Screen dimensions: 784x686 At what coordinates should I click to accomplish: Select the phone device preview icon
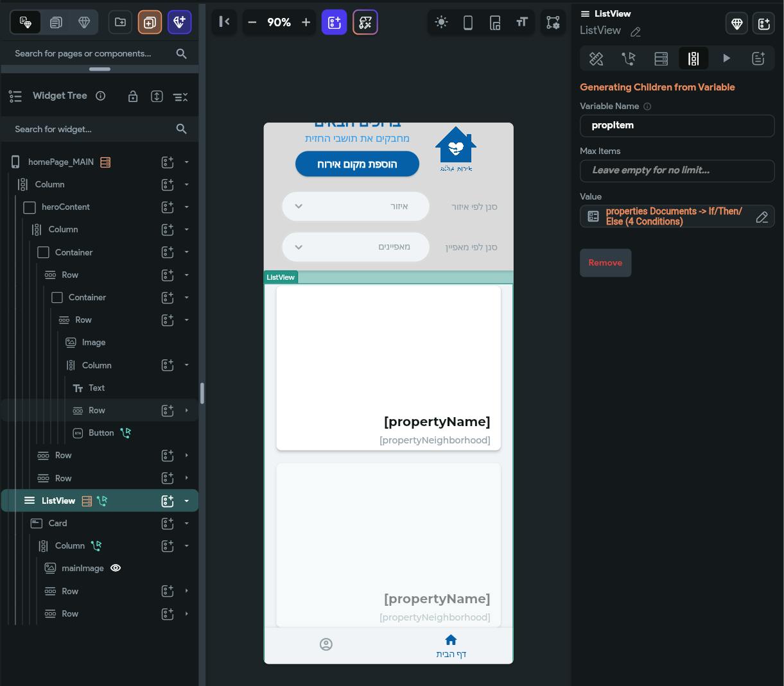pyautogui.click(x=468, y=22)
